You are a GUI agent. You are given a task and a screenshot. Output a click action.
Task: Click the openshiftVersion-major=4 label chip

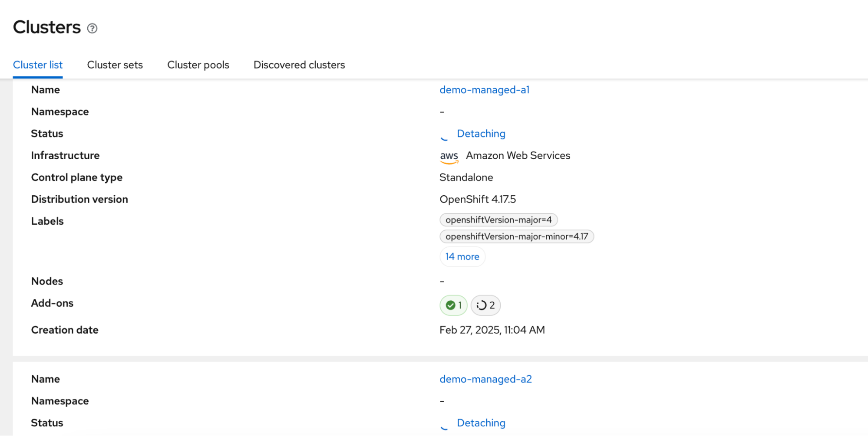[498, 220]
